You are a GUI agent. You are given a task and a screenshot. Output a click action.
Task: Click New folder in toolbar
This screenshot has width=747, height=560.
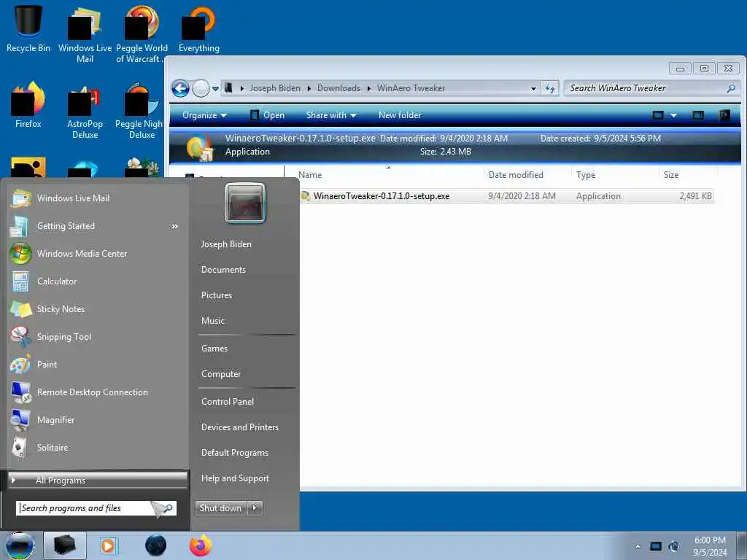[x=400, y=115]
